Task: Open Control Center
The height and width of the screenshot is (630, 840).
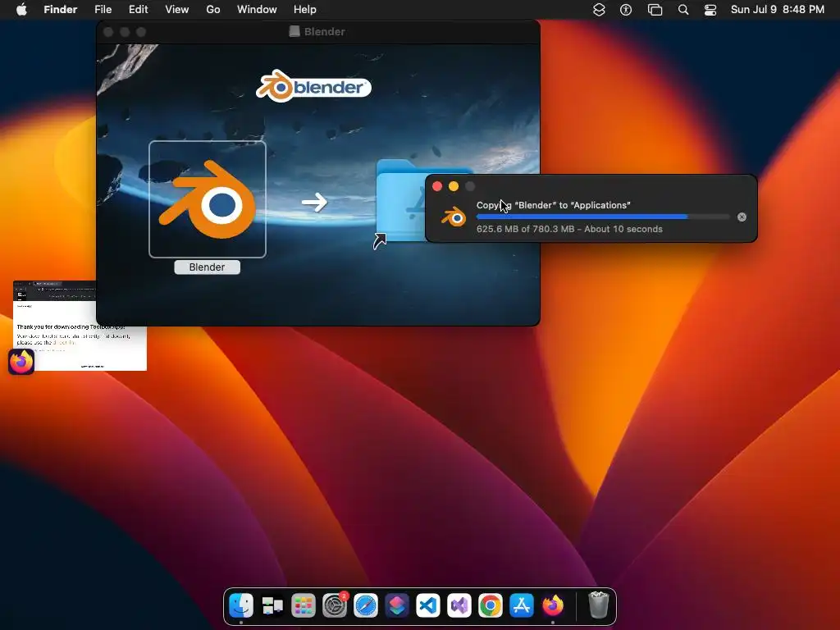Action: pyautogui.click(x=710, y=10)
